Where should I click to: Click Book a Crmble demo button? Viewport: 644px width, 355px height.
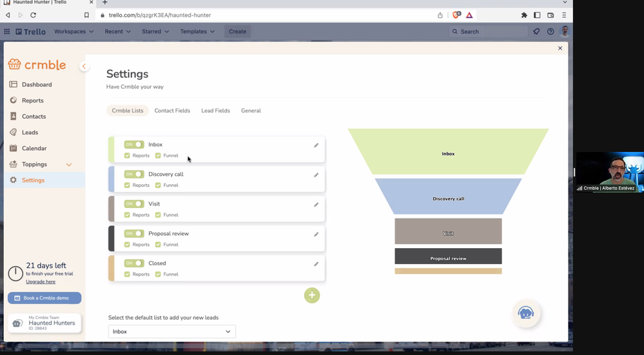44,298
